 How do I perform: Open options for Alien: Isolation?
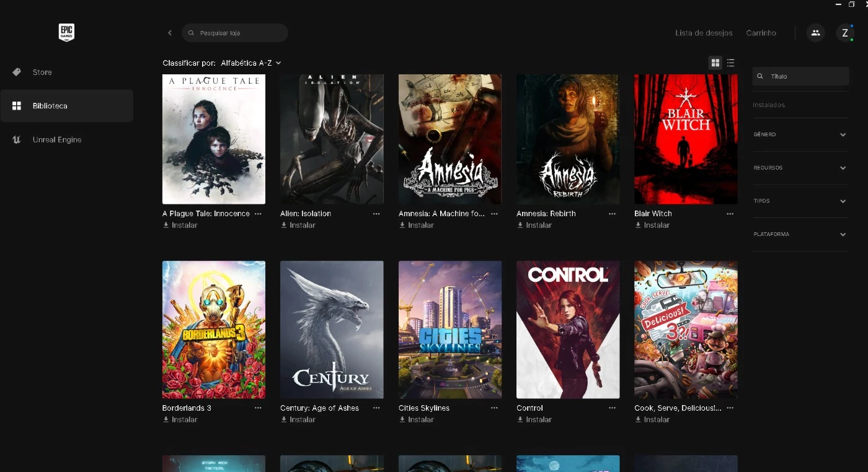tap(376, 214)
